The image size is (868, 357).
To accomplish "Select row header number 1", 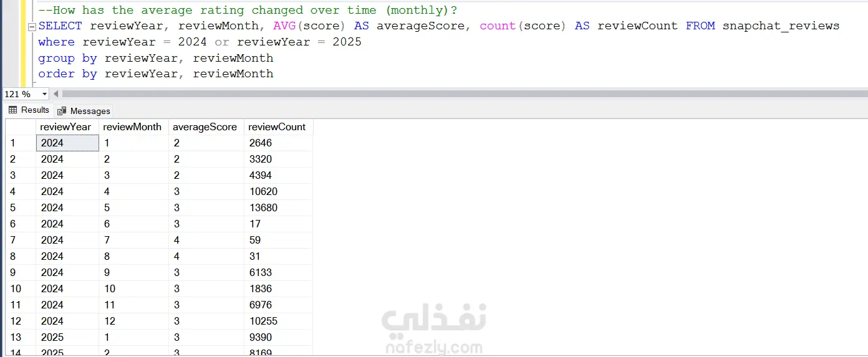I will point(21,143).
